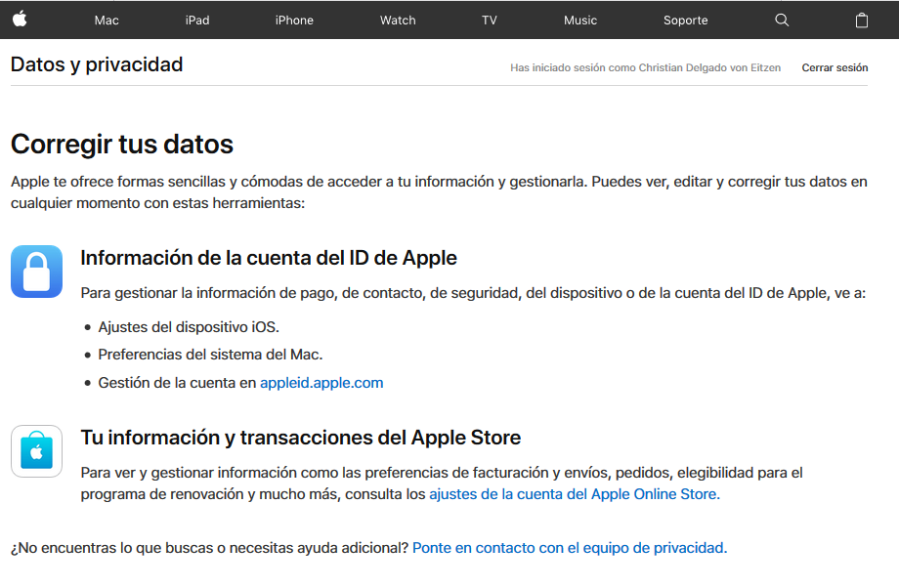Viewport: 899px width, 588px height.
Task: Open the shopping bag icon
Action: (861, 21)
